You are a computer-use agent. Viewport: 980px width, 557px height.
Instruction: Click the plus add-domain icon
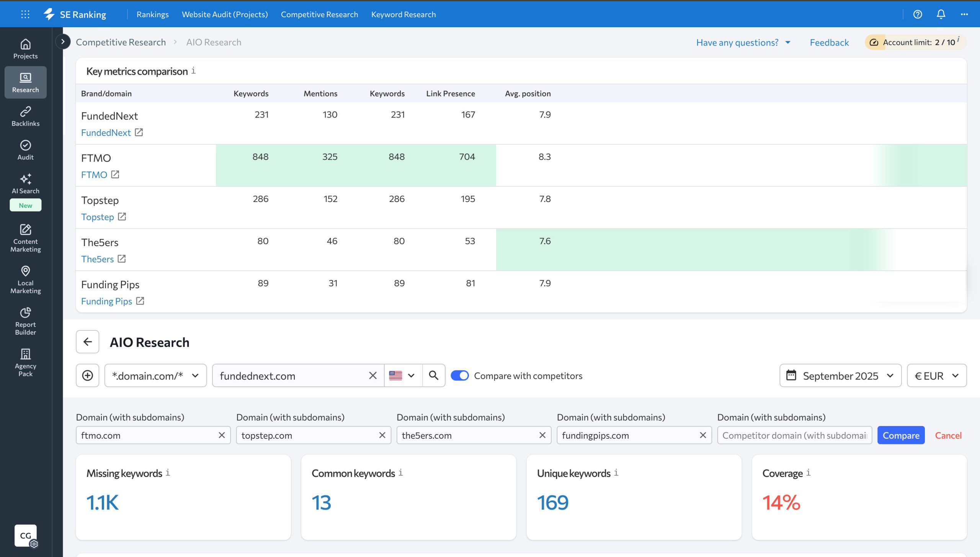(87, 375)
